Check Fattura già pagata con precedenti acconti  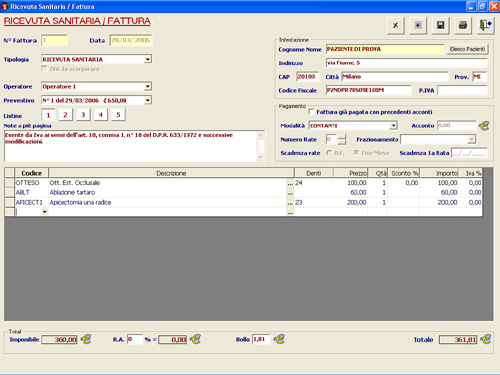(311, 112)
